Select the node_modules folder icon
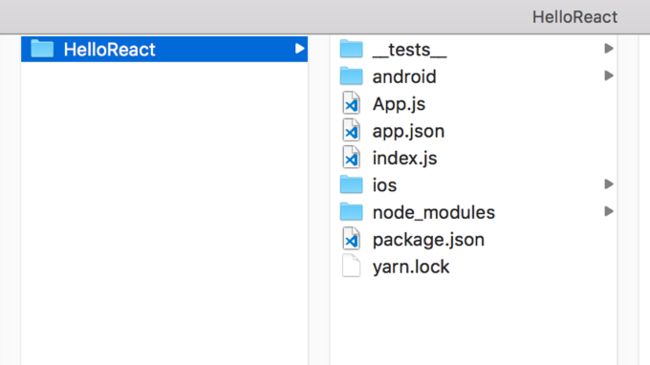This screenshot has width=650, height=365. (x=351, y=212)
